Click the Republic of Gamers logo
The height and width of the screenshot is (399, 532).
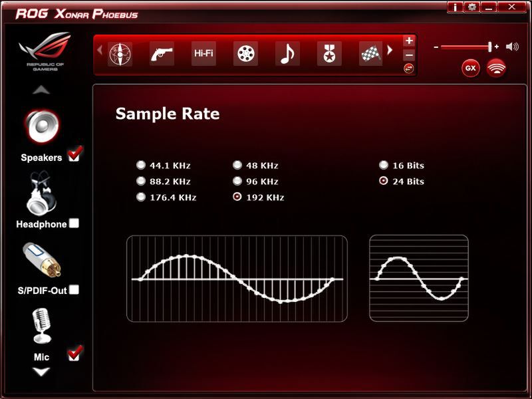pyautogui.click(x=45, y=51)
